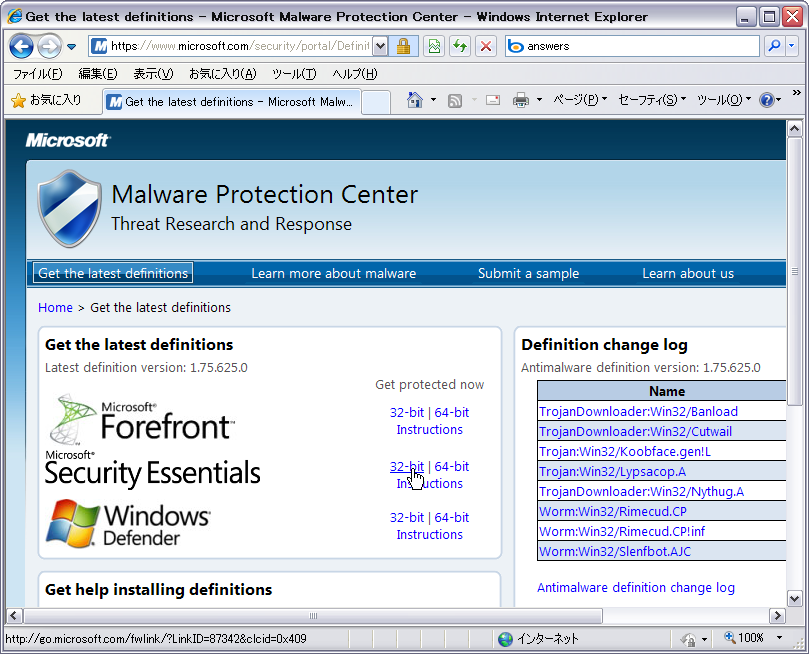Click the magnifier Search button
The width and height of the screenshot is (809, 654).
pyautogui.click(x=774, y=46)
